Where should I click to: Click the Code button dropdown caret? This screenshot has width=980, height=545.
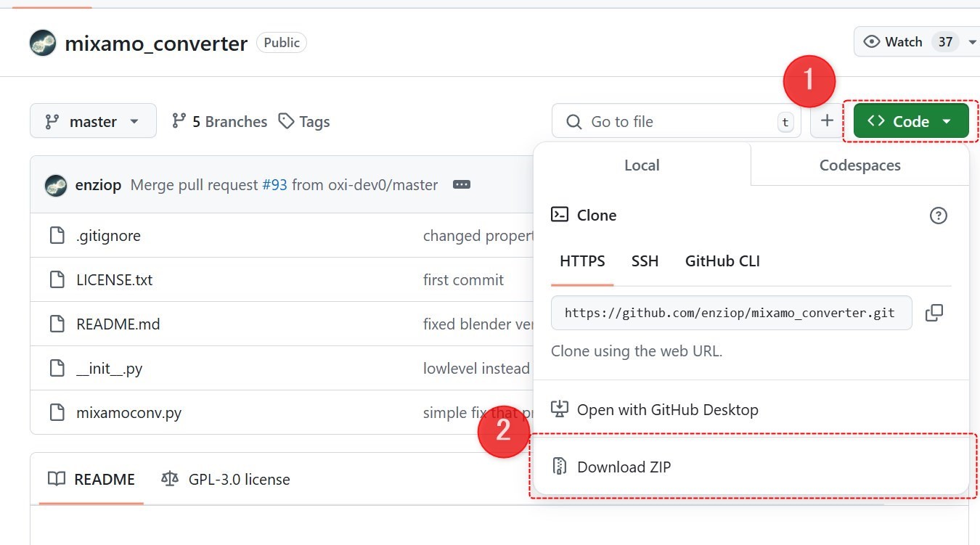[946, 122]
